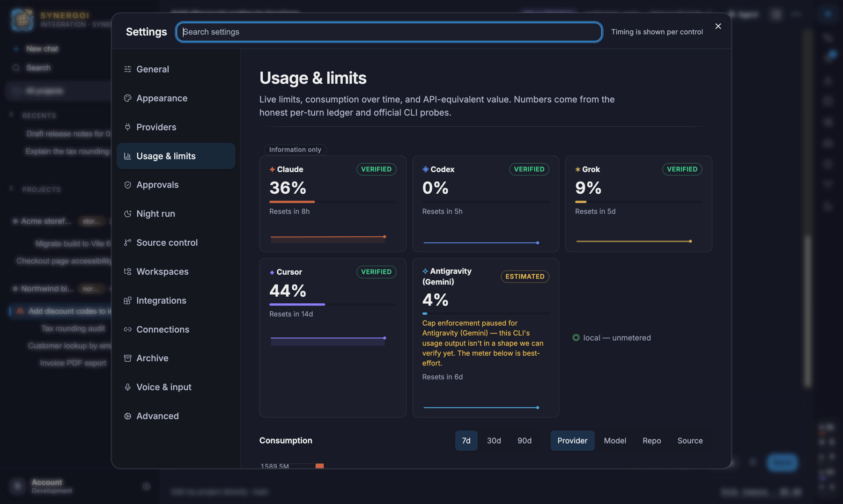Click the Archive box icon

pyautogui.click(x=127, y=358)
